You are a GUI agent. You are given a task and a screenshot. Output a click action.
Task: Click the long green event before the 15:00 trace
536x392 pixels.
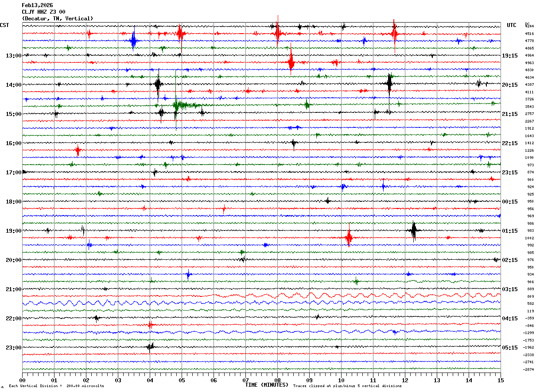[x=186, y=105]
